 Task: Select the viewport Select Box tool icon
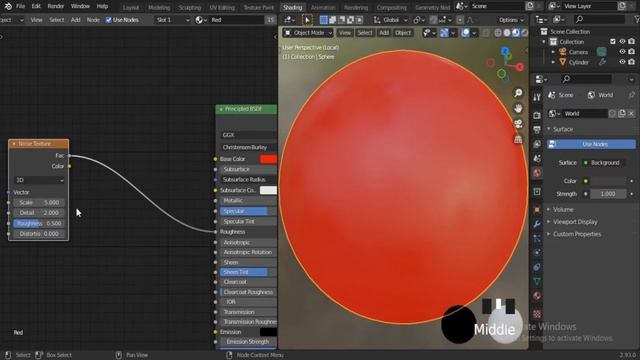307,20
